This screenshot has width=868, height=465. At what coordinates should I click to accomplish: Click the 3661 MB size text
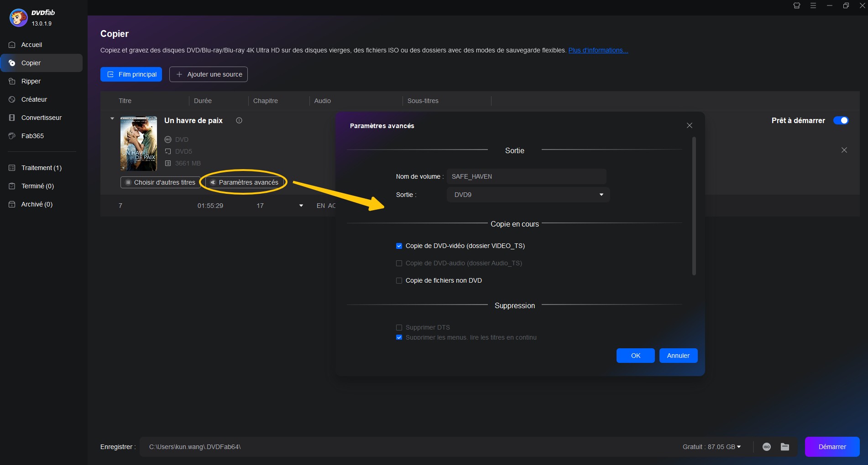(x=188, y=163)
